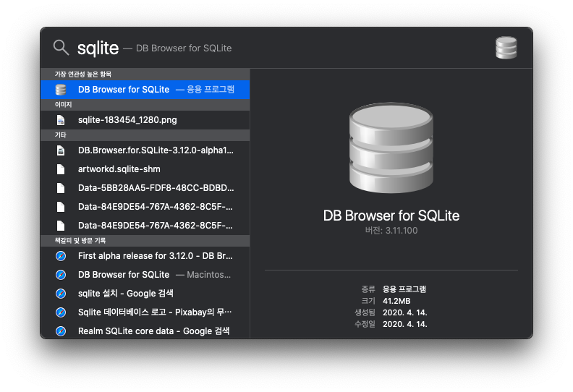573x392 pixels.
Task: Click DB Browser for SQLite preview title
Action: [391, 216]
